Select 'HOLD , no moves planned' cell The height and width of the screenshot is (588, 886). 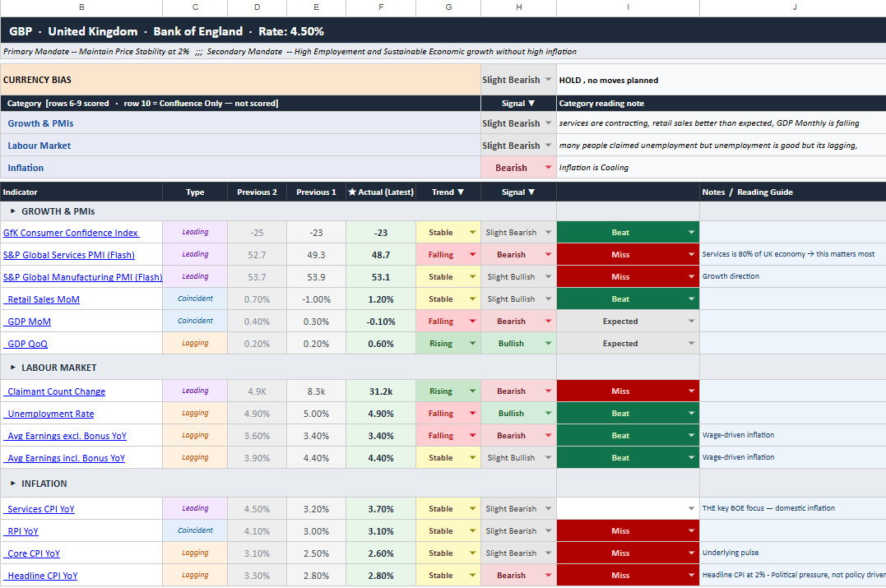tap(721, 81)
